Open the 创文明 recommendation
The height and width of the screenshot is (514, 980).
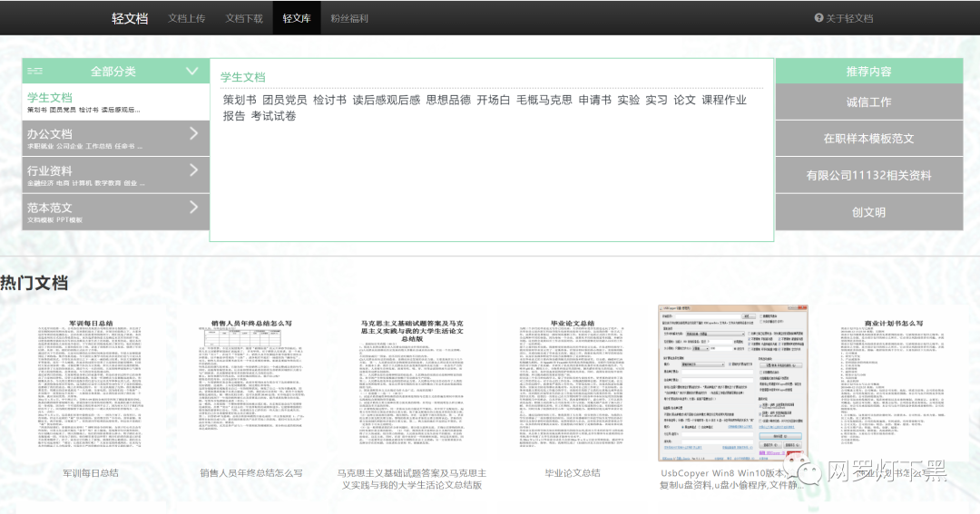point(868,212)
